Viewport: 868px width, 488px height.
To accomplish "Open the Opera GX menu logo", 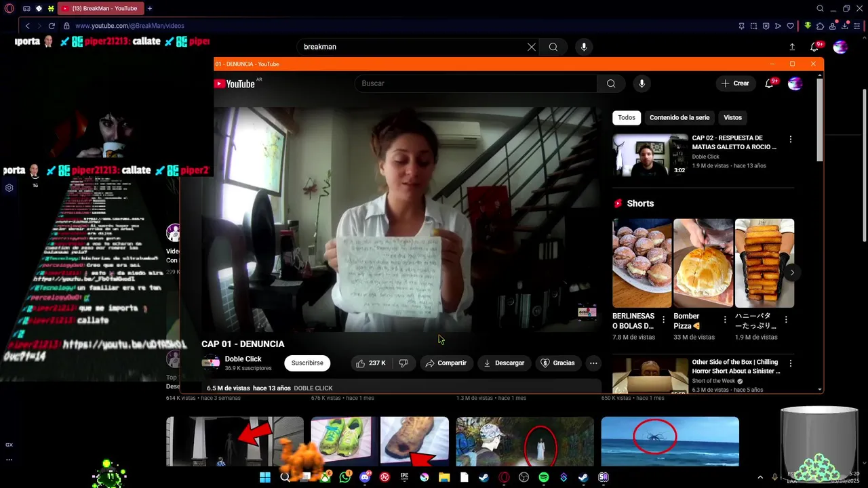I will tap(9, 9).
